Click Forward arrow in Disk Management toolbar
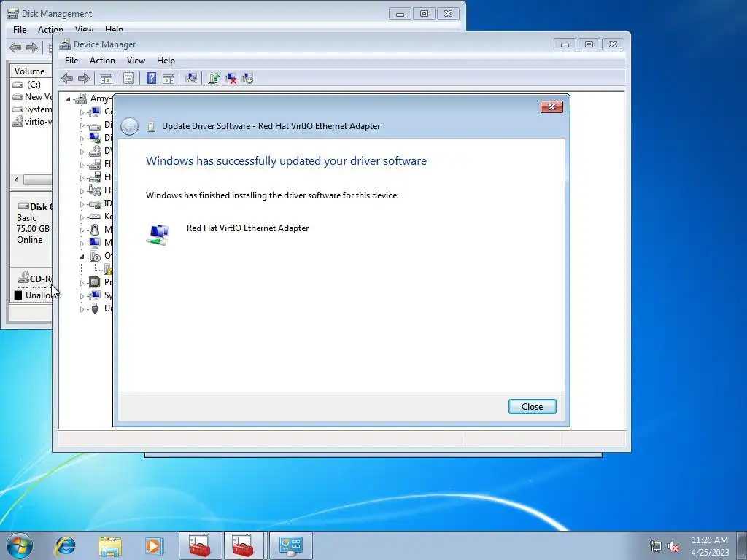 32,47
